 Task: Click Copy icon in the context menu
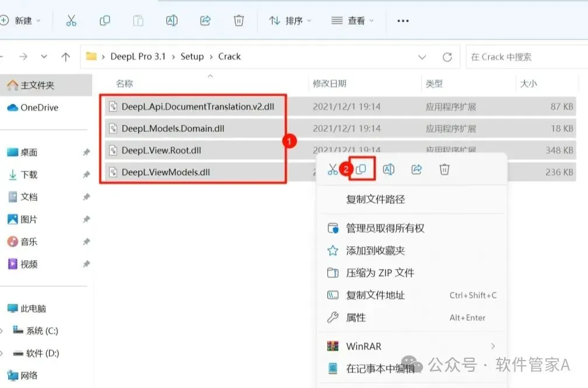[x=360, y=170]
